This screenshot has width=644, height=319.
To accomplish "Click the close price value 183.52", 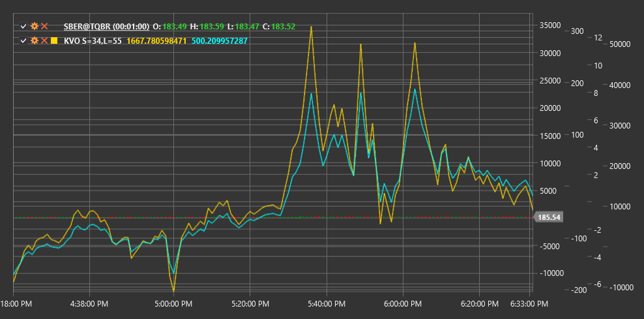I will click(x=284, y=26).
